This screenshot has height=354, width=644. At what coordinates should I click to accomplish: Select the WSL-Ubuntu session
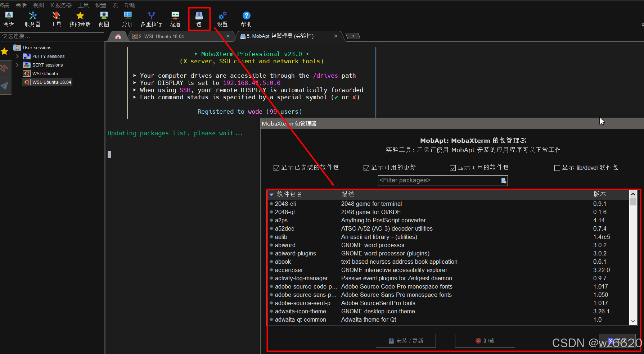pyautogui.click(x=41, y=73)
